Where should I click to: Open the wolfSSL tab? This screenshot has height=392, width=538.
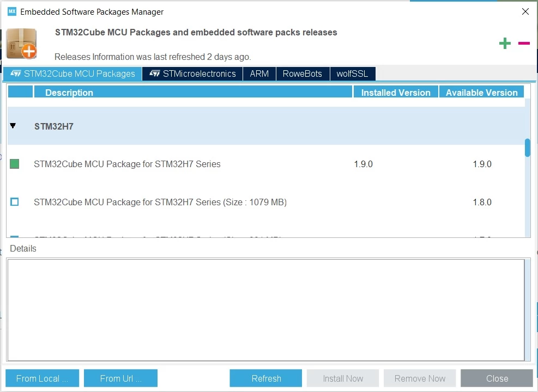pos(352,73)
